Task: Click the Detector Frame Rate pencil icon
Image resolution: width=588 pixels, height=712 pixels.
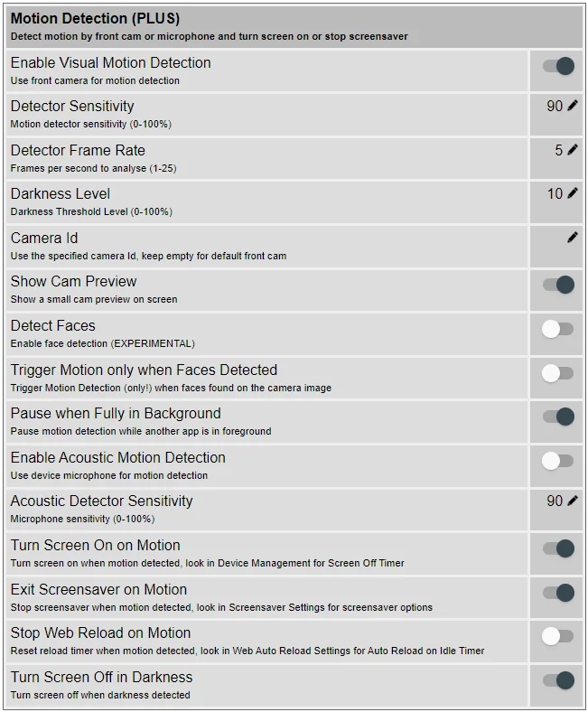Action: (x=573, y=150)
